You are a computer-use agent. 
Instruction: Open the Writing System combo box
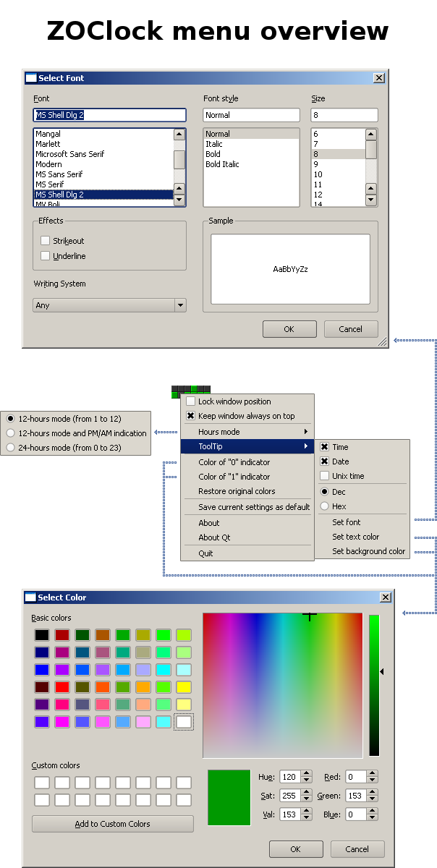click(x=109, y=305)
